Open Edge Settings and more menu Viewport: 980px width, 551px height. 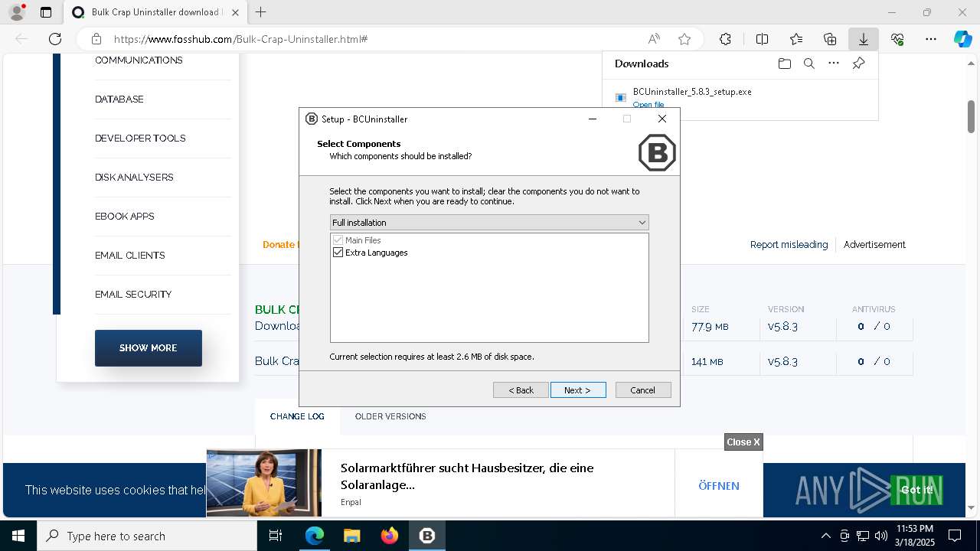931,39
